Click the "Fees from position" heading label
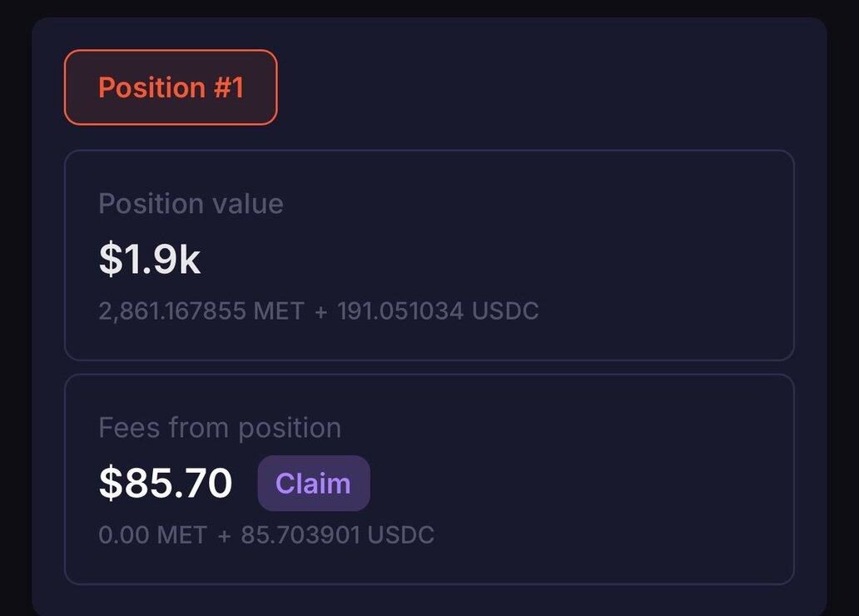 (220, 428)
